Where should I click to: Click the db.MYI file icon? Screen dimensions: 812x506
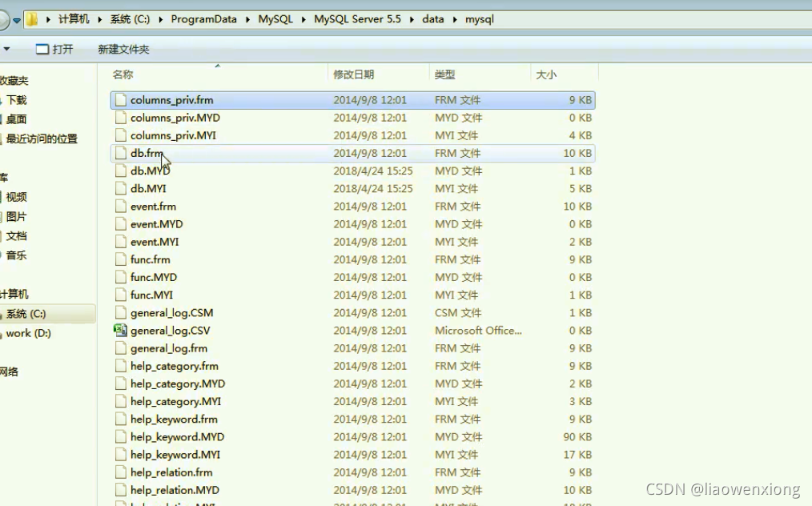point(121,188)
